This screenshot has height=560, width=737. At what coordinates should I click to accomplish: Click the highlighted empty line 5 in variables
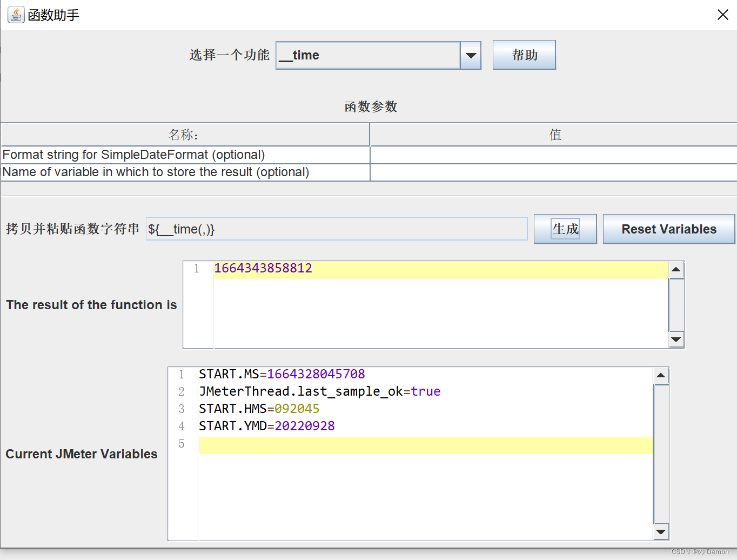pos(425,445)
